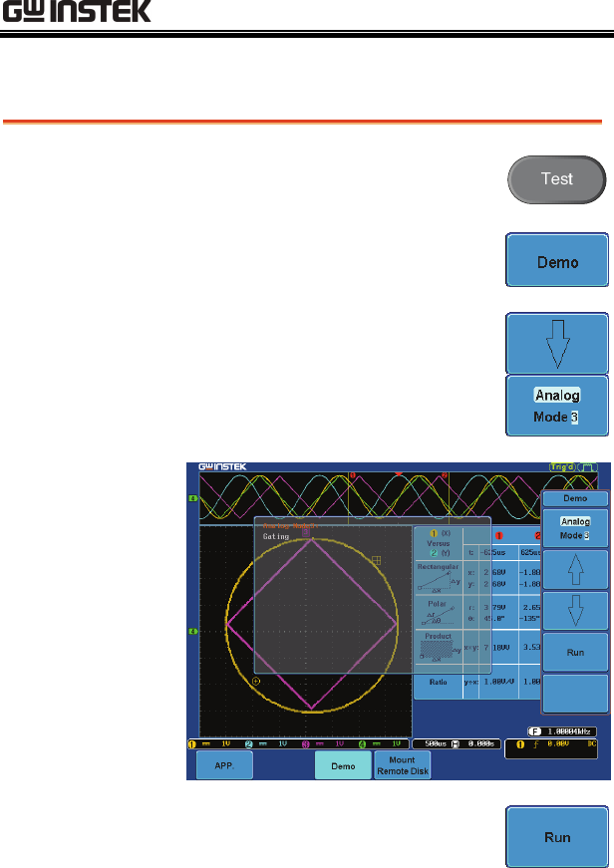Click the DC trigger coupling label

[x=592, y=744]
